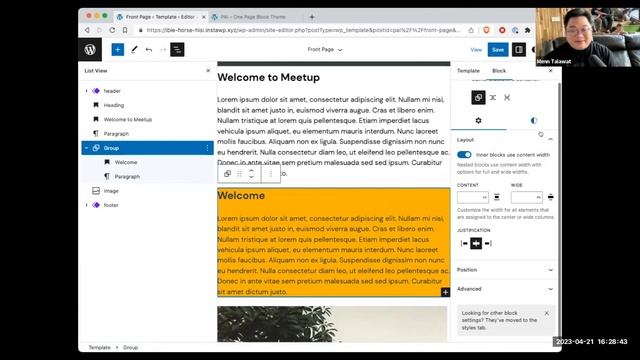This screenshot has height=360, width=640.
Task: Open the Front Page template dropdown
Action: point(325,49)
